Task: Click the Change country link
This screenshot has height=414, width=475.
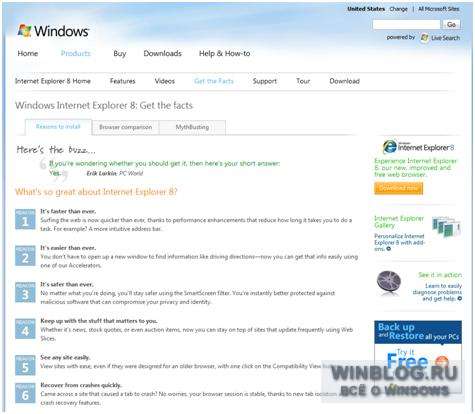Action: [x=399, y=9]
